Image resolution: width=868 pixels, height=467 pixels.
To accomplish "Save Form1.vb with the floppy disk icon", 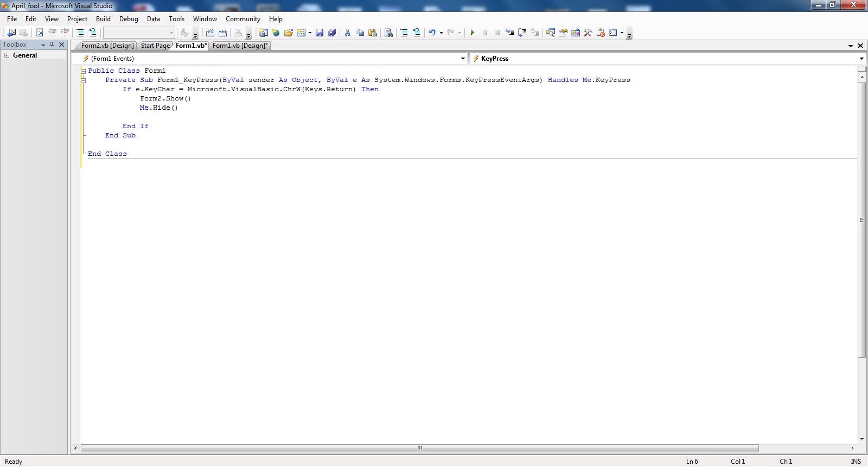I will click(x=320, y=33).
